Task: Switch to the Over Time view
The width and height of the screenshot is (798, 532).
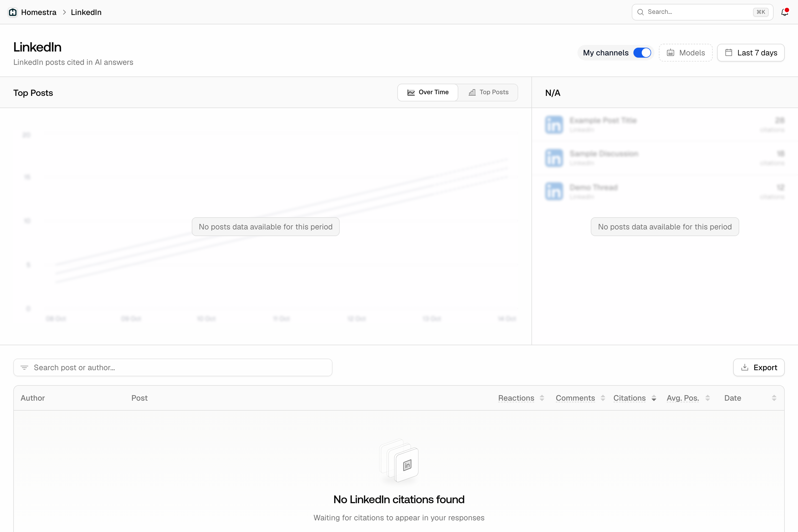Action: (x=428, y=92)
